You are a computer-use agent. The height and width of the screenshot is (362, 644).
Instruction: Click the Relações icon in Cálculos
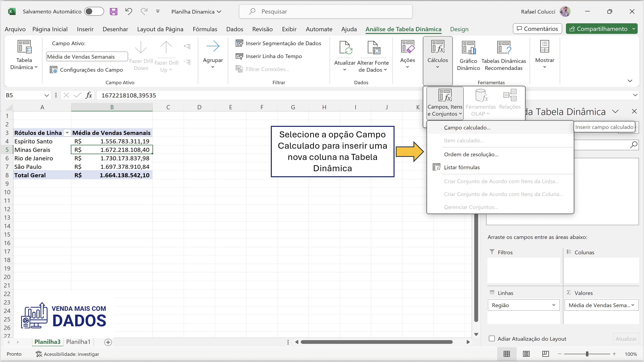(510, 95)
